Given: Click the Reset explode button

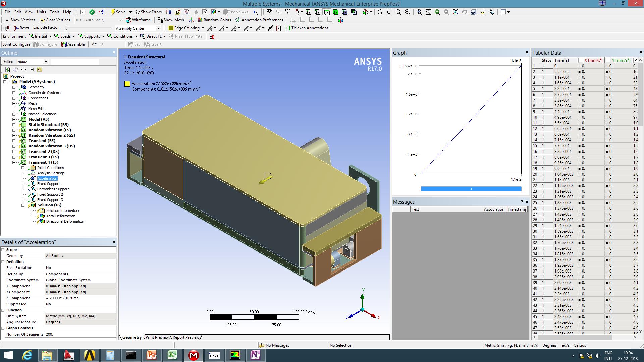Looking at the screenshot, I should tap(21, 28).
